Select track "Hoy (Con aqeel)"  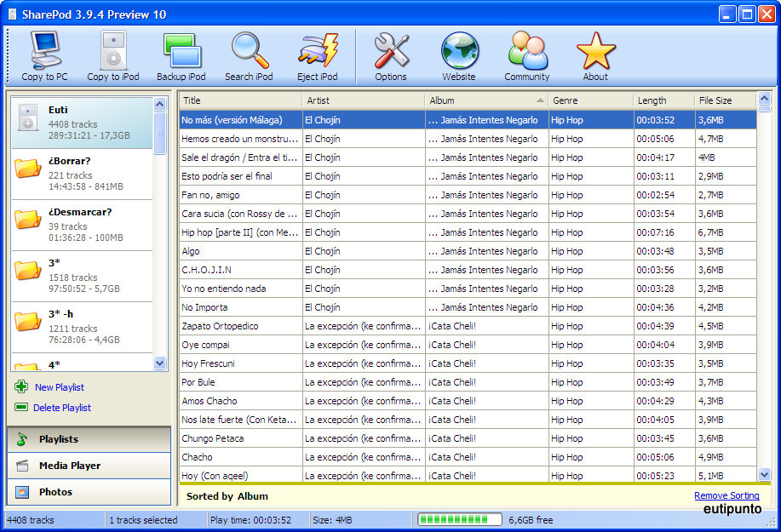pos(240,476)
